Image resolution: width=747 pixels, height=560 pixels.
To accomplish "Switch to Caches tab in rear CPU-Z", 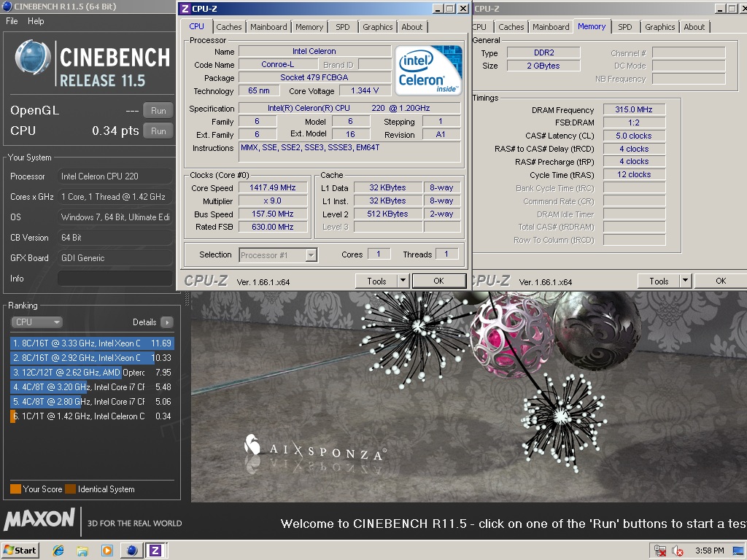I will (511, 27).
